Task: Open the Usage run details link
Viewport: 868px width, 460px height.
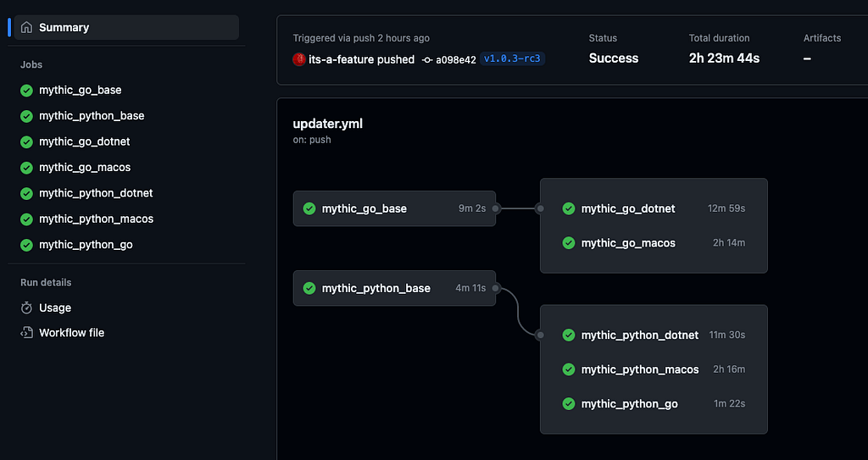Action: 55,308
